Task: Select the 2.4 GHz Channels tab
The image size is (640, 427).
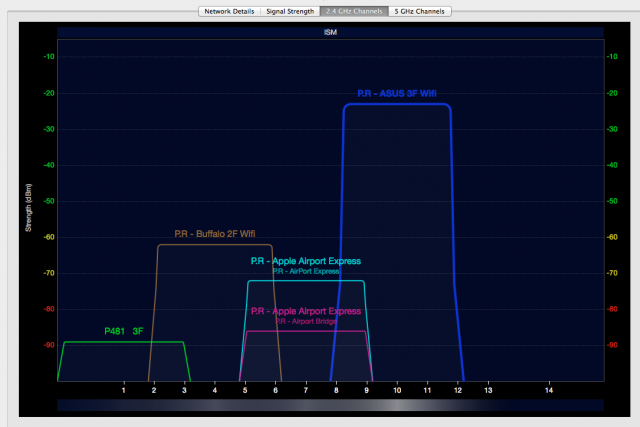Action: [x=354, y=11]
